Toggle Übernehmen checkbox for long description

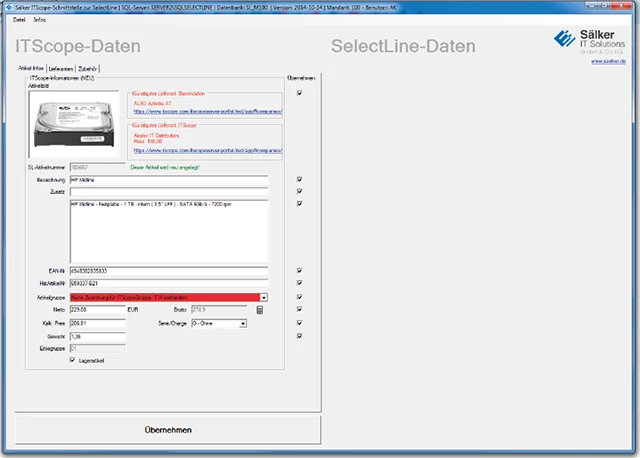(300, 203)
